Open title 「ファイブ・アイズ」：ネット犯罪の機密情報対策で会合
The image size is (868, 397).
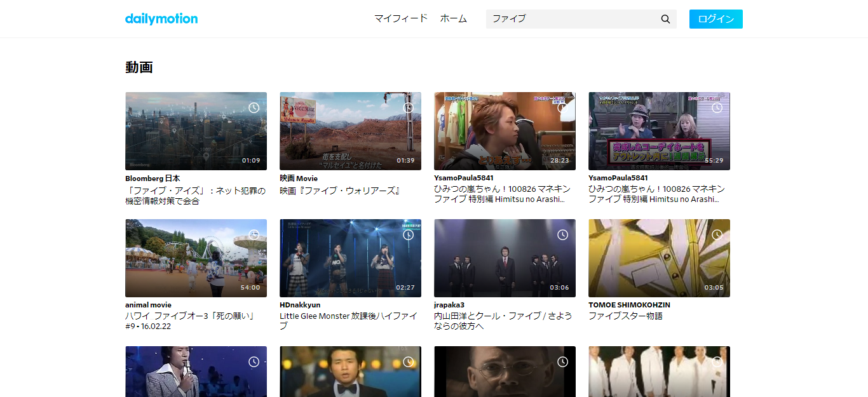pos(196,196)
